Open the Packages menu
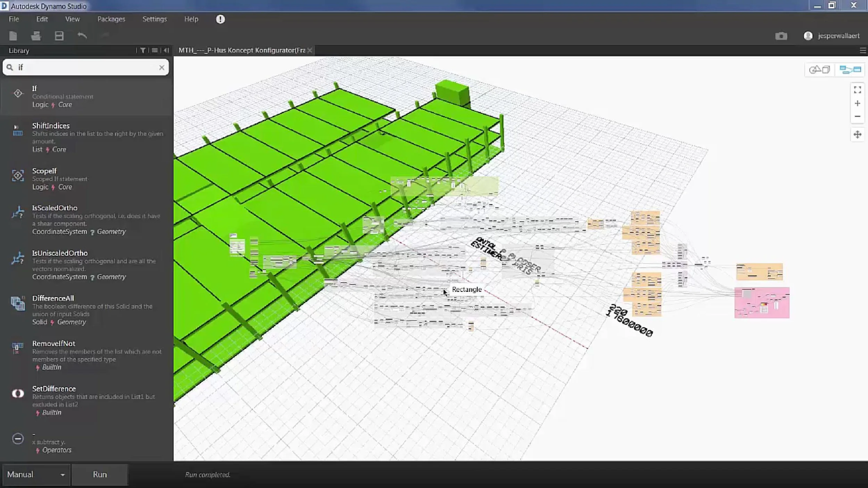The image size is (868, 488). coord(111,19)
